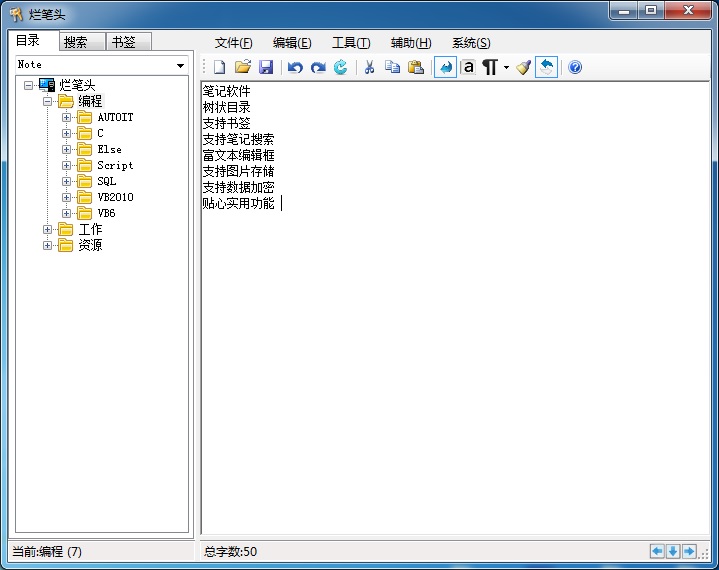Cut selected text with the scissors icon
The image size is (719, 570).
coord(369,67)
